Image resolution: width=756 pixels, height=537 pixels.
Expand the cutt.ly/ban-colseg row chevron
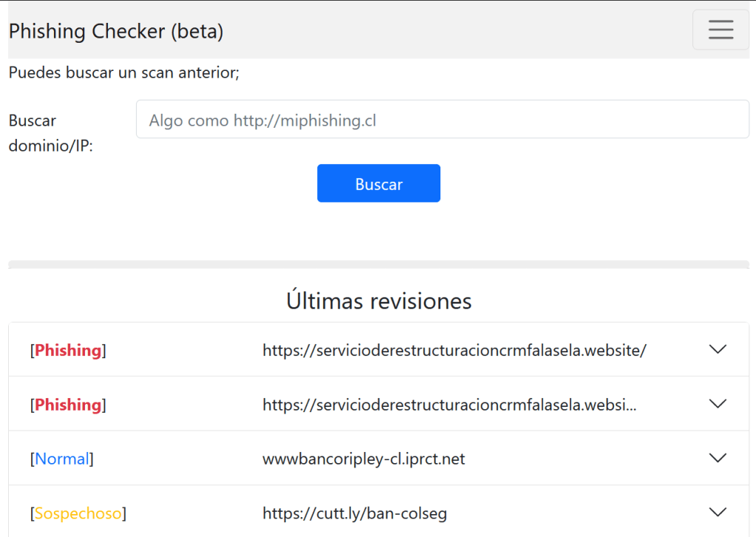[718, 513]
